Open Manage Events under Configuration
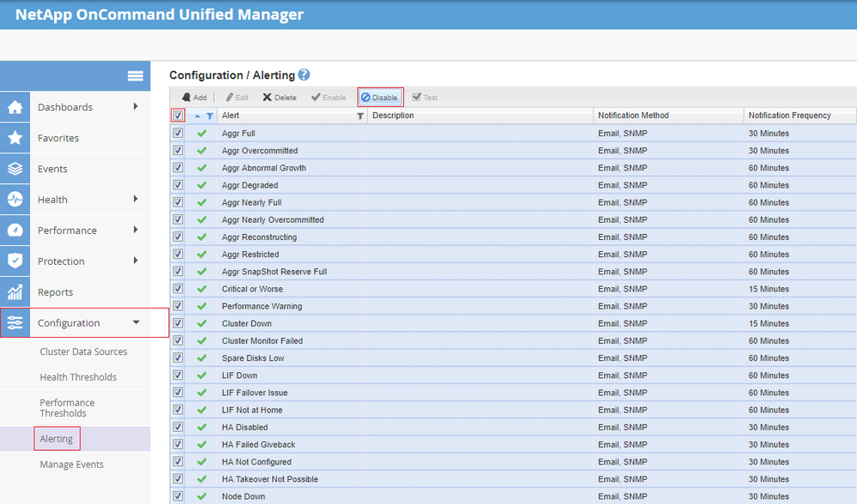857x504 pixels. tap(71, 464)
